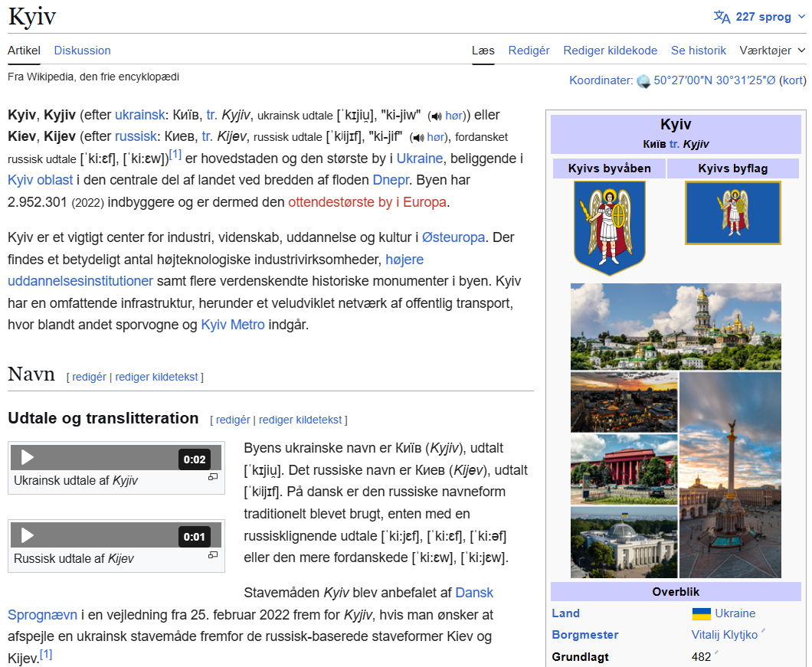Click the red ottendestørste by i Europa link
Screen dimensions: 812x667
[367, 202]
